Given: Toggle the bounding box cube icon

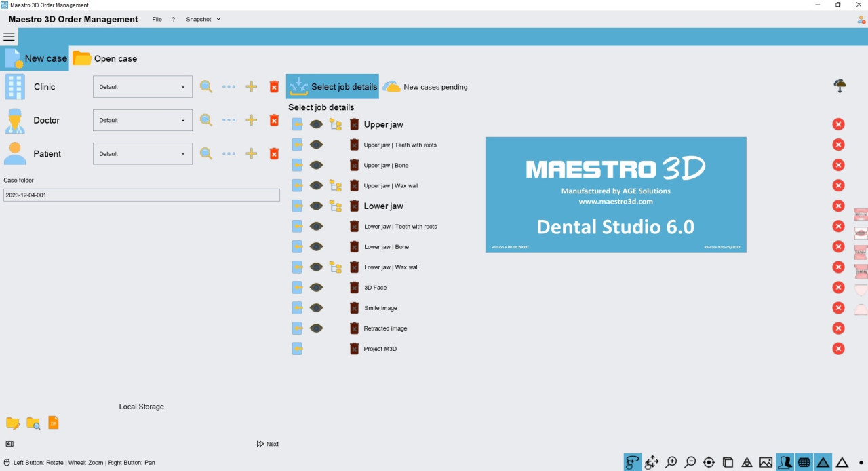Looking at the screenshot, I should pos(728,462).
